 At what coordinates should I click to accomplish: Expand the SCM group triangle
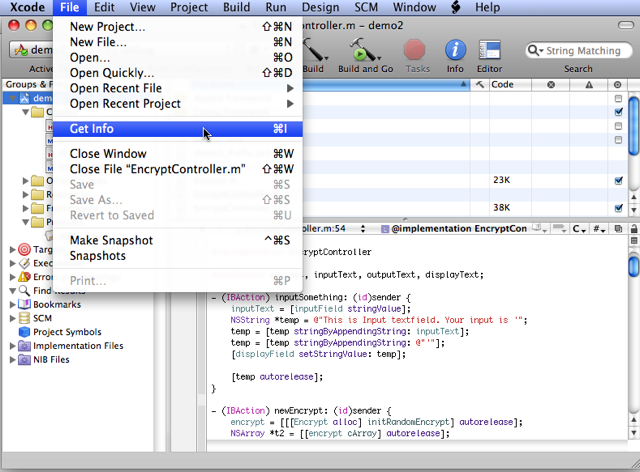[12, 318]
